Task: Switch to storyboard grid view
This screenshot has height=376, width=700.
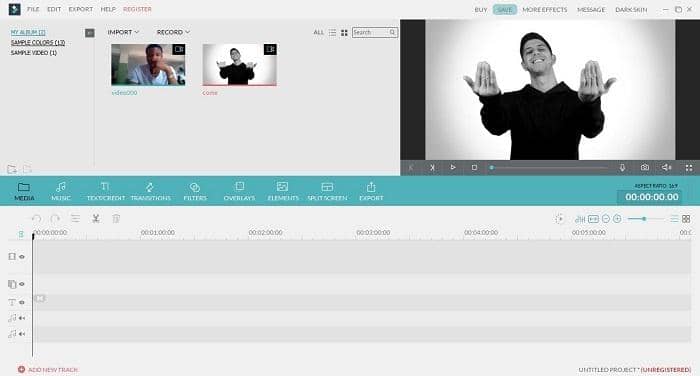Action: tap(686, 219)
